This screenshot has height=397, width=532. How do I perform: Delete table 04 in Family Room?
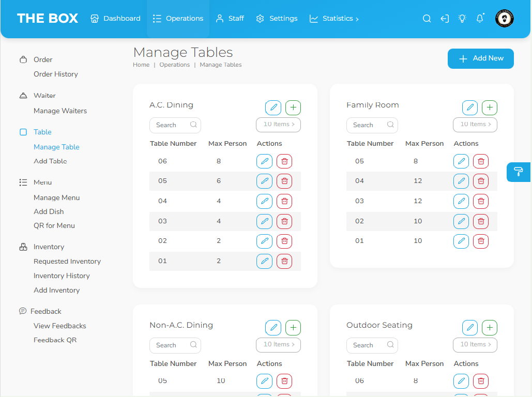[x=481, y=181]
